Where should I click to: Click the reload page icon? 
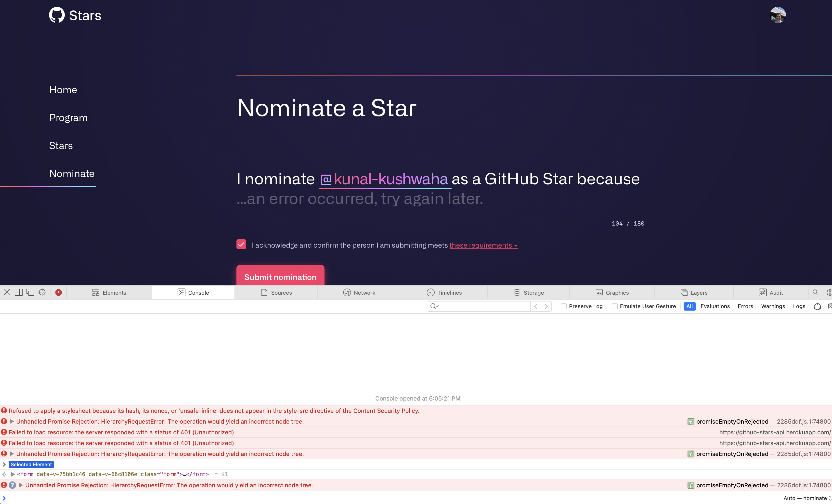818,306
